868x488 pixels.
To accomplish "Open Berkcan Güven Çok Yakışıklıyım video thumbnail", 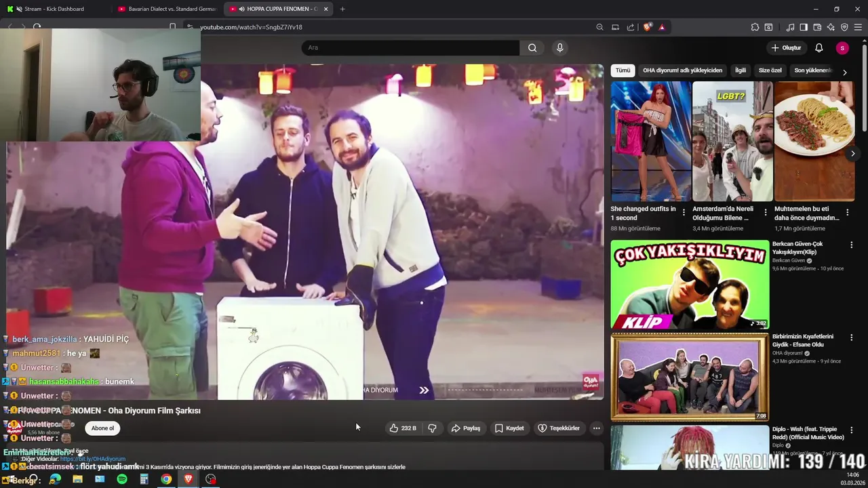I will tap(690, 285).
